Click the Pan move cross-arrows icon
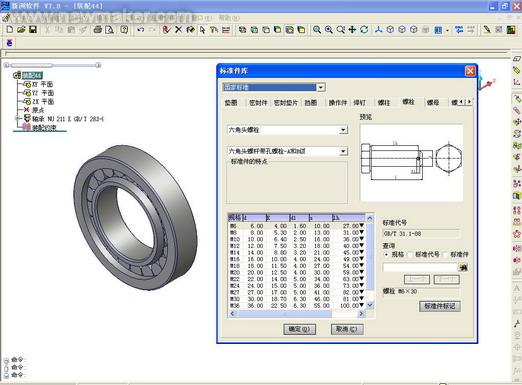 [x=352, y=30]
